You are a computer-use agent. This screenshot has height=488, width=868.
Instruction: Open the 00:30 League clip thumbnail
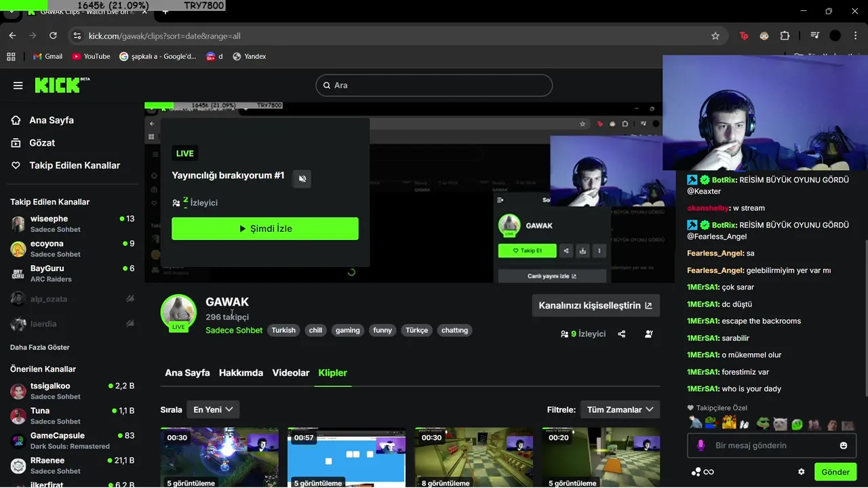click(220, 457)
